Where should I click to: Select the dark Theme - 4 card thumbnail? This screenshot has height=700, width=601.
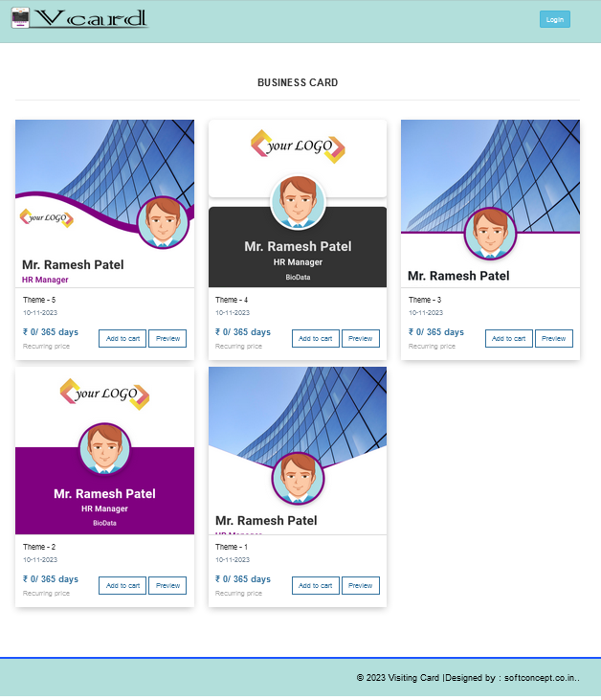(x=298, y=204)
